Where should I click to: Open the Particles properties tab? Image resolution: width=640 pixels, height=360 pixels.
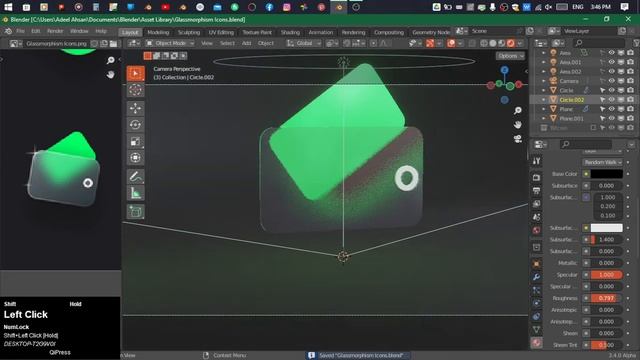[536, 290]
